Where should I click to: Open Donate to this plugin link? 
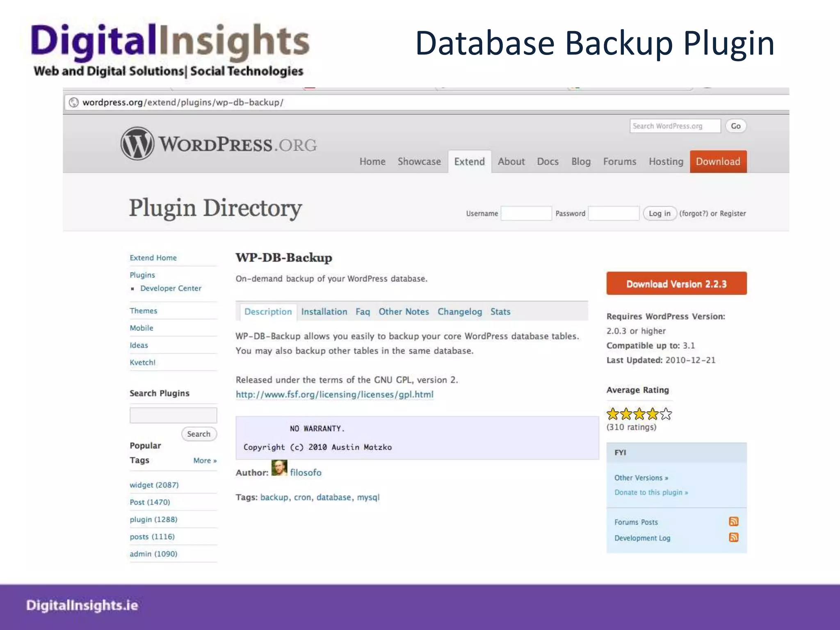[x=651, y=492]
